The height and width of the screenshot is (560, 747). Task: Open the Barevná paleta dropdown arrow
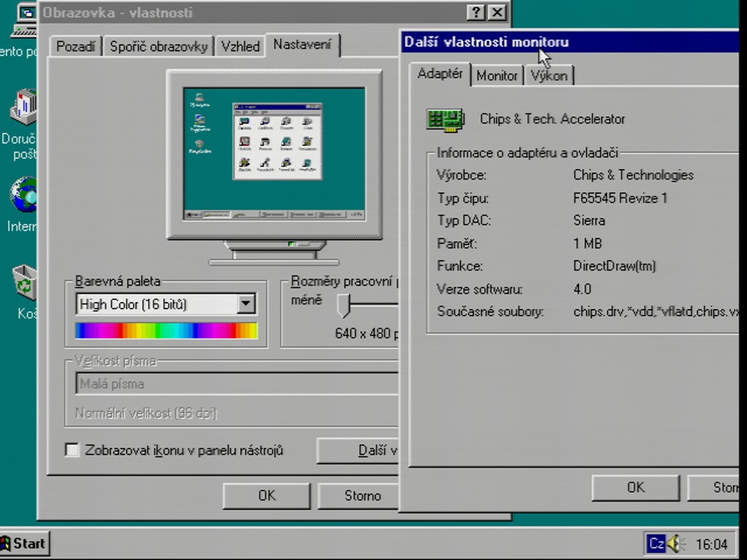[x=246, y=303]
